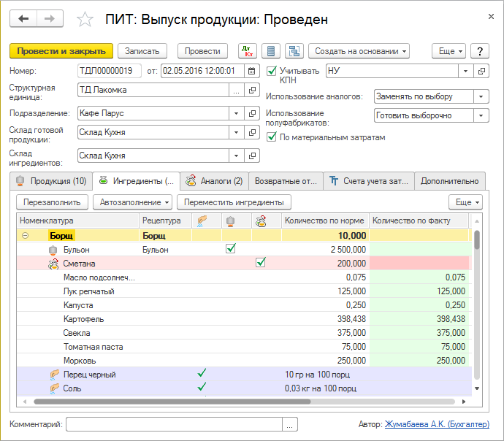Click into the Комментарий text field
This screenshot has width=504, height=441.
(x=175, y=424)
